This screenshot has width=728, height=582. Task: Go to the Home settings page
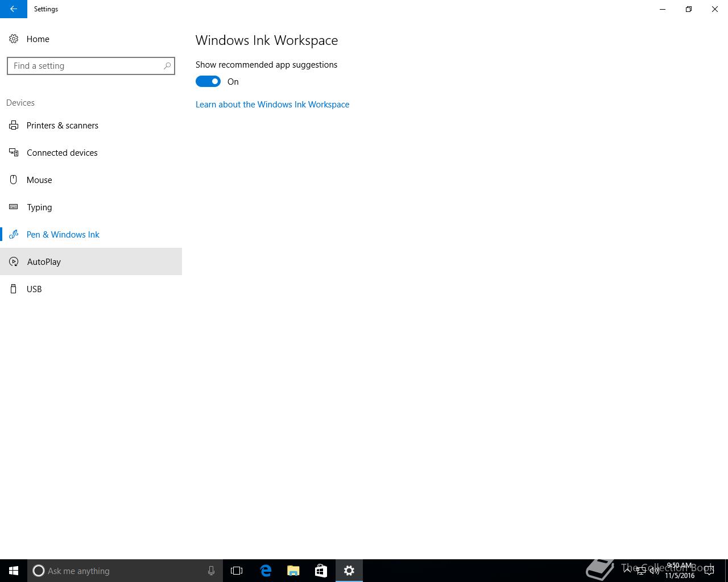(91, 39)
